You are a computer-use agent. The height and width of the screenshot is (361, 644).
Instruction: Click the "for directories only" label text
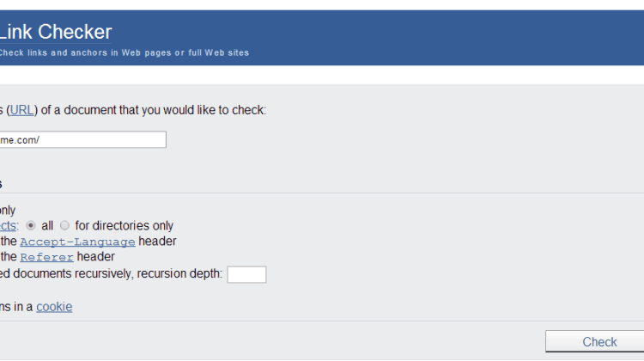click(124, 226)
